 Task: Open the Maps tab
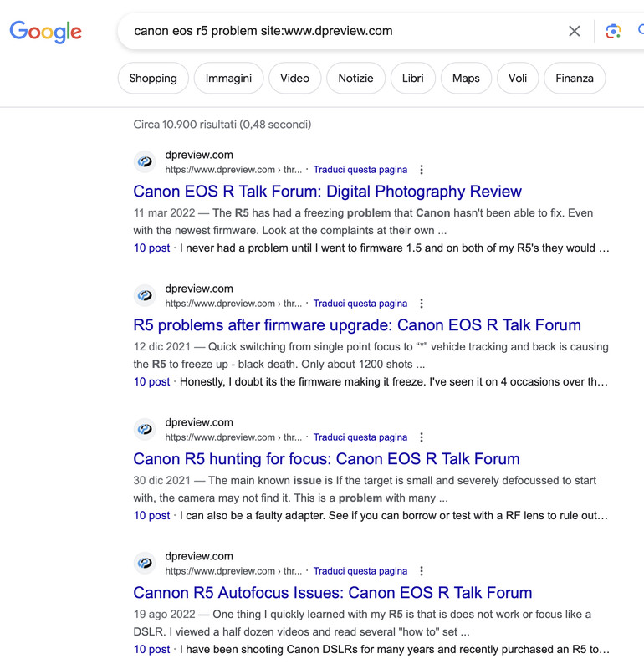[466, 78]
